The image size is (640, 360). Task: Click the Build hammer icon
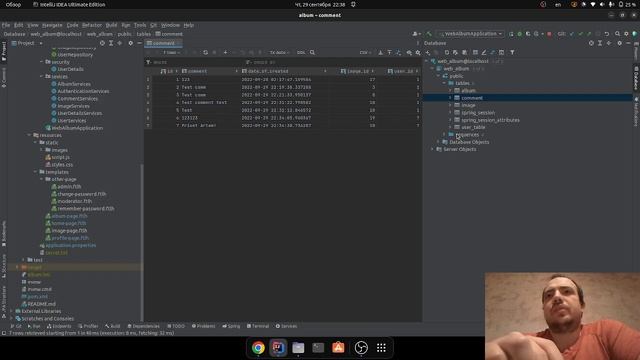coord(429,34)
